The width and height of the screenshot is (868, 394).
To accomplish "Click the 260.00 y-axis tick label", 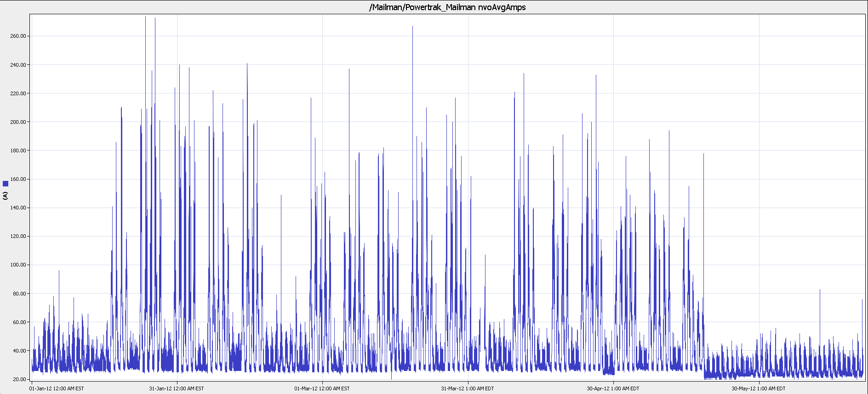I will click(x=18, y=36).
